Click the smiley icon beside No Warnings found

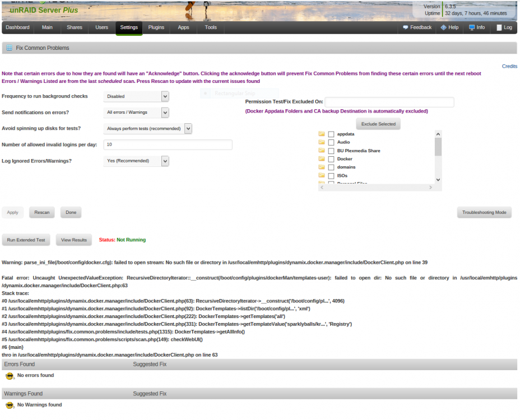[10, 405]
